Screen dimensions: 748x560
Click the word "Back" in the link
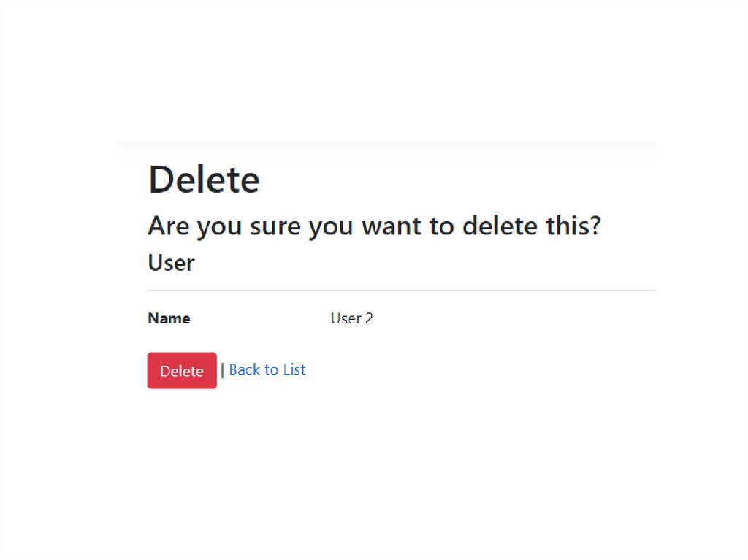pos(245,369)
